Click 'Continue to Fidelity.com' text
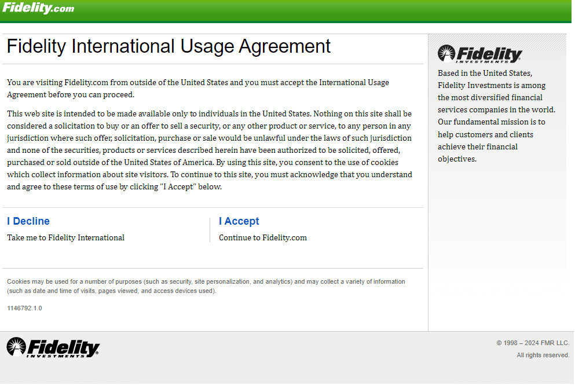 click(x=263, y=237)
